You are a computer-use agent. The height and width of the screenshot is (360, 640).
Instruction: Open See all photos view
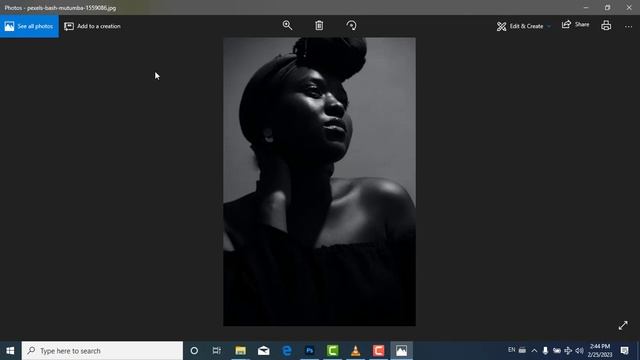click(x=29, y=26)
